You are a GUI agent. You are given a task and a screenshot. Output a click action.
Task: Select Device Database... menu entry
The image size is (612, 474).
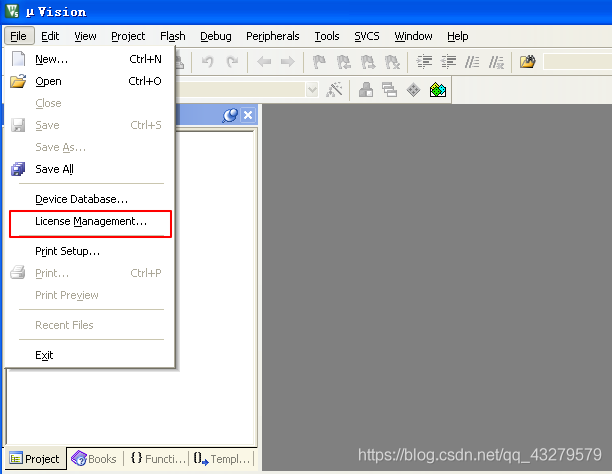[x=90, y=199]
